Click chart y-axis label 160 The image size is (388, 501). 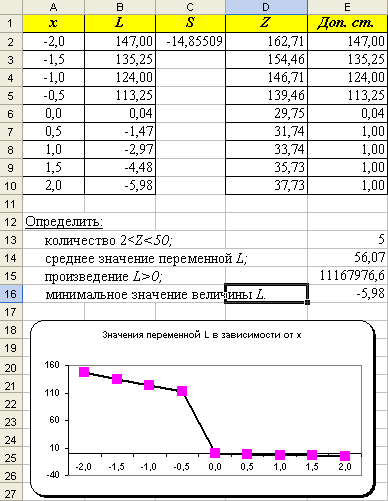(x=52, y=365)
